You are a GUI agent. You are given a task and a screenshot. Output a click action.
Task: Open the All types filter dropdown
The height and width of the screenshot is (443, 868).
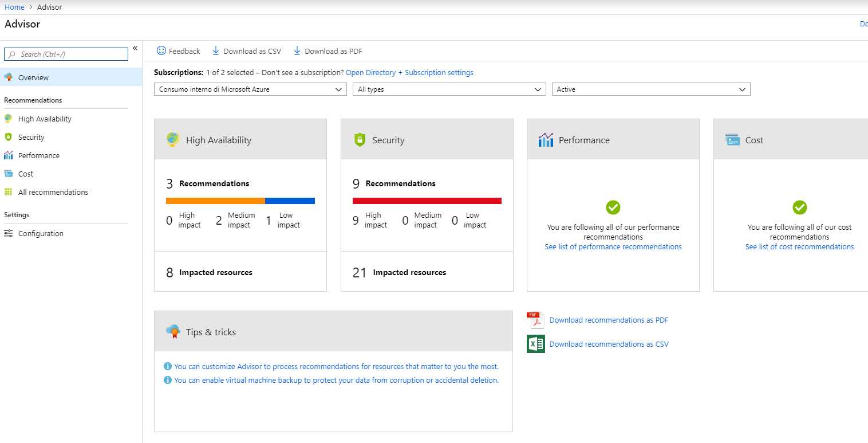pos(449,89)
